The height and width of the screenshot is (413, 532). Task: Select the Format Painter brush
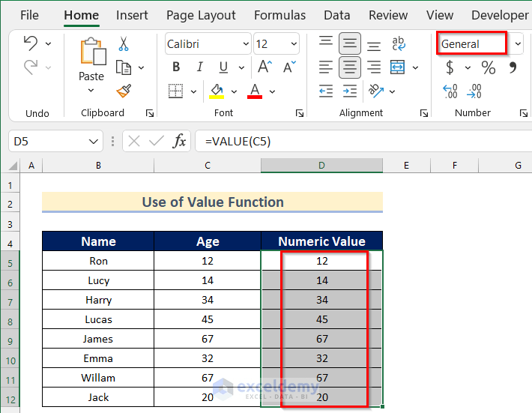[124, 91]
